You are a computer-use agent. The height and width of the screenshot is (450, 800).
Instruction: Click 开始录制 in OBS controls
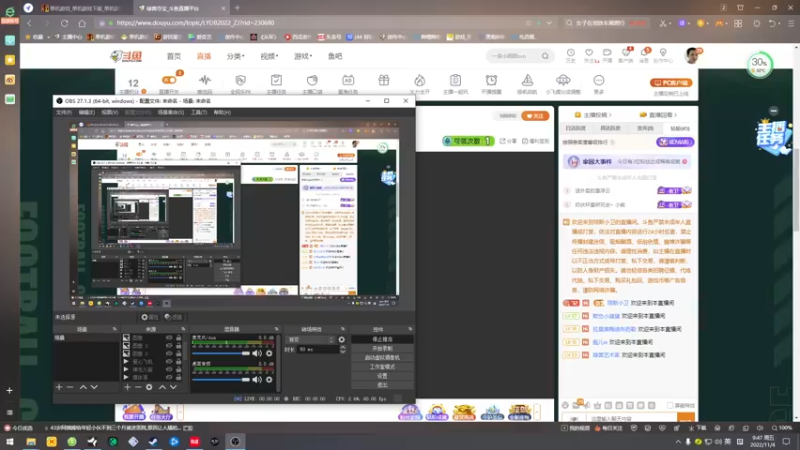click(x=382, y=348)
